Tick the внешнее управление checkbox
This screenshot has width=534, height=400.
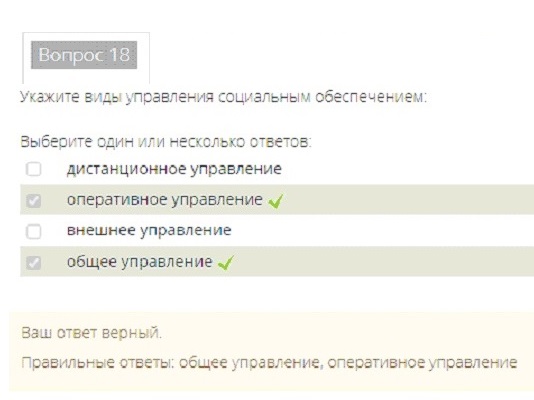click(33, 231)
